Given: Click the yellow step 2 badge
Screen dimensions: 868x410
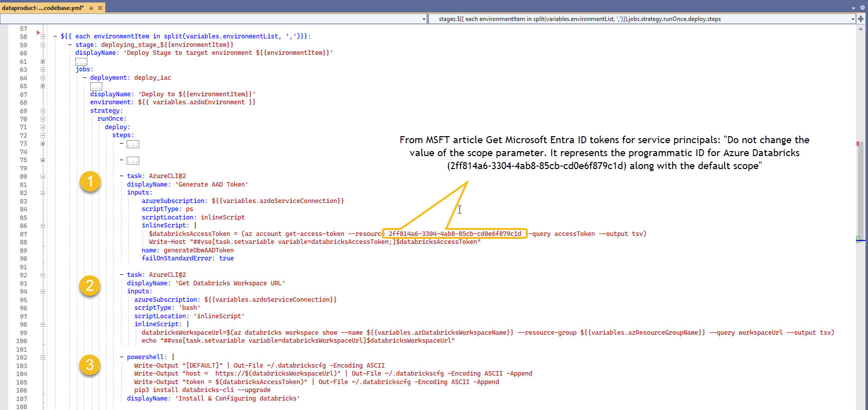Looking at the screenshot, I should point(90,286).
